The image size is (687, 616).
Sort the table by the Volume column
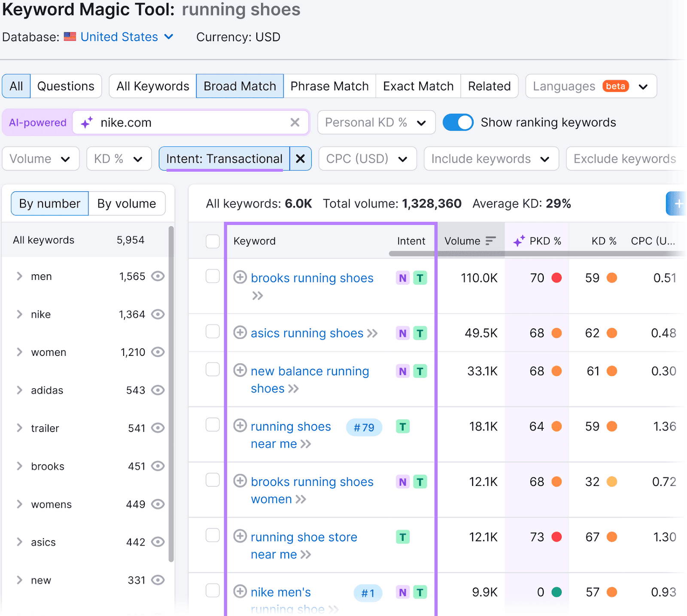point(491,241)
